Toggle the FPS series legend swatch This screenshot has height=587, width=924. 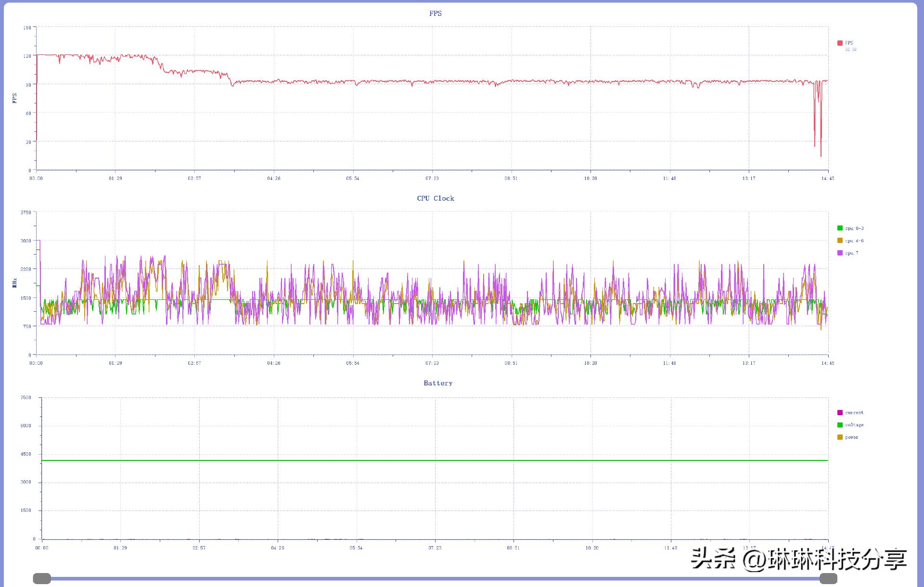point(840,43)
